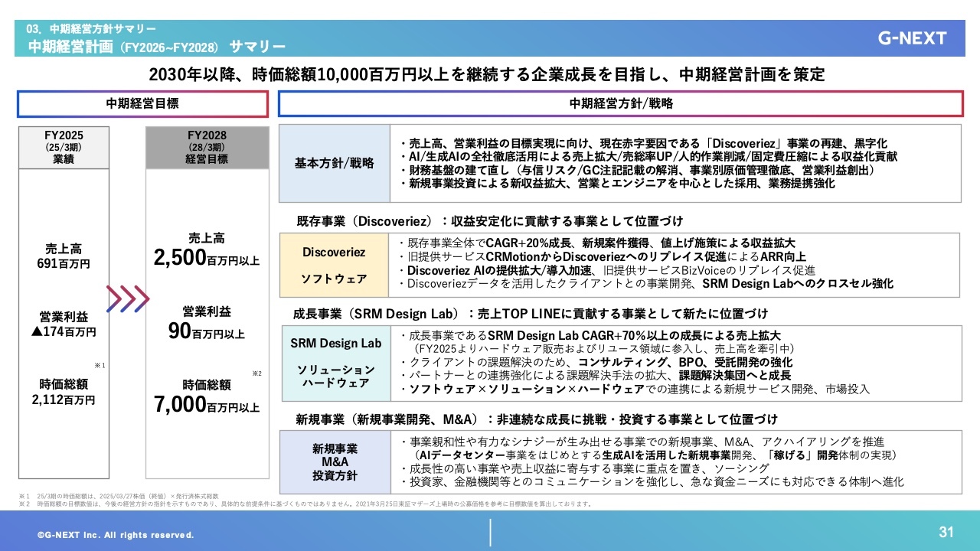Click page number 31 in footer
Viewport: 980px width, 551px height.
(x=946, y=533)
